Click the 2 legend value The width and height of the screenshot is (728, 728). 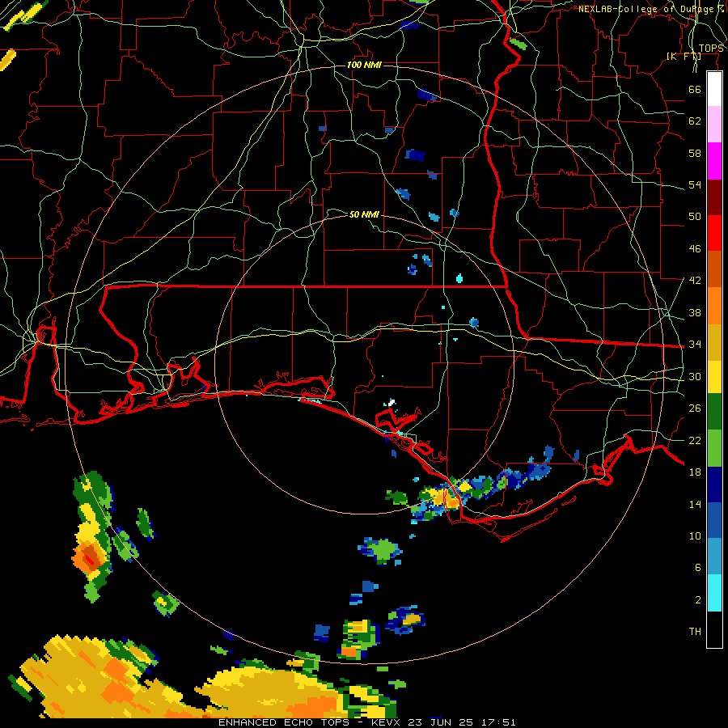click(697, 599)
